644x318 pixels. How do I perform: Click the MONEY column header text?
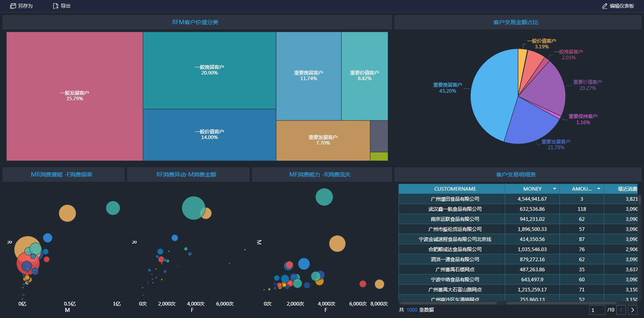pyautogui.click(x=533, y=189)
